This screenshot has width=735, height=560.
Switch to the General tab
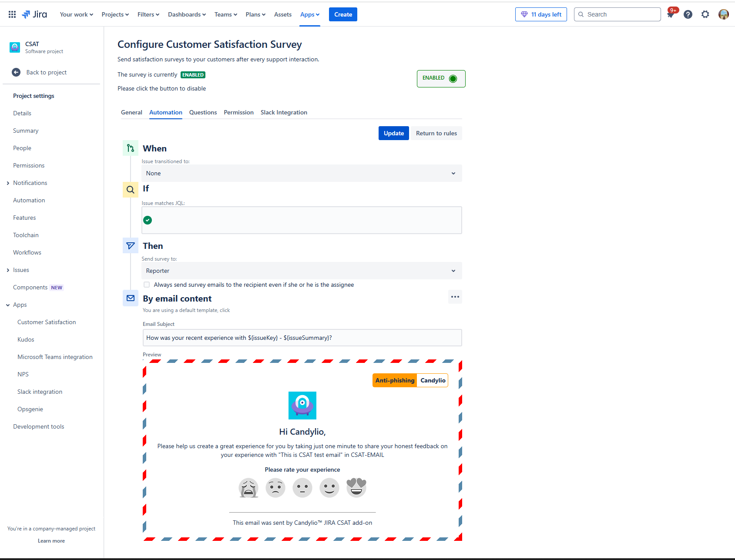tap(131, 112)
